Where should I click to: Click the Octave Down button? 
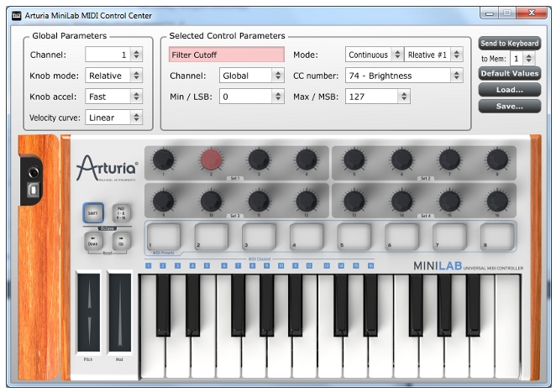coord(93,242)
